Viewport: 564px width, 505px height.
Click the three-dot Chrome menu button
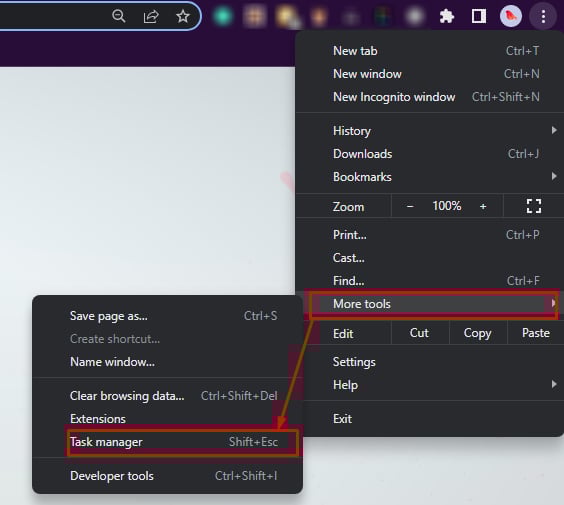tap(543, 16)
